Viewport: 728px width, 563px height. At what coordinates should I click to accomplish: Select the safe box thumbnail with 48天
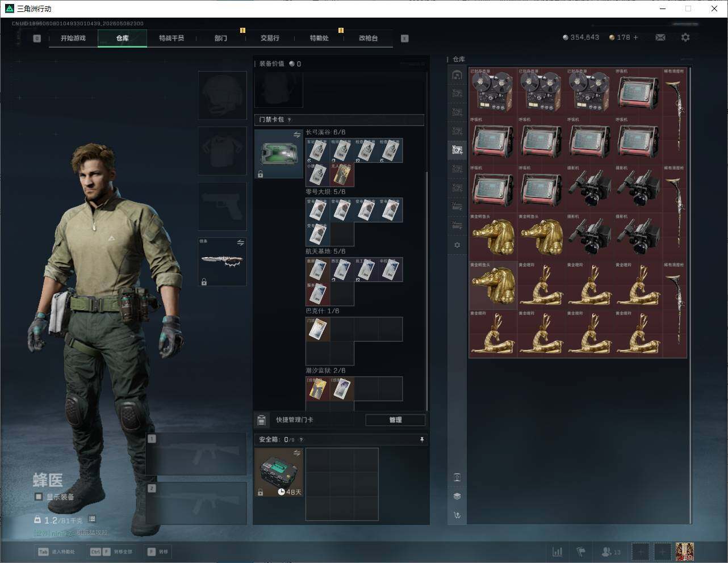coord(278,472)
